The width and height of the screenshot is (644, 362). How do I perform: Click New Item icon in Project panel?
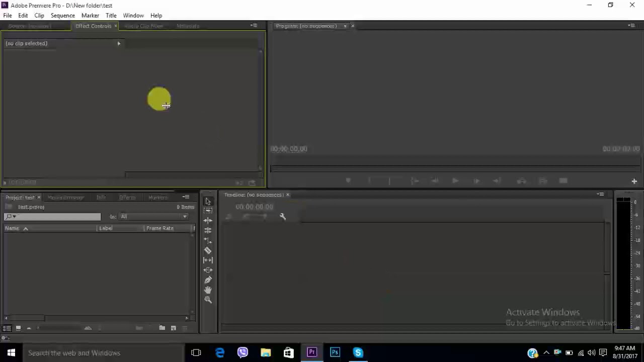(173, 328)
